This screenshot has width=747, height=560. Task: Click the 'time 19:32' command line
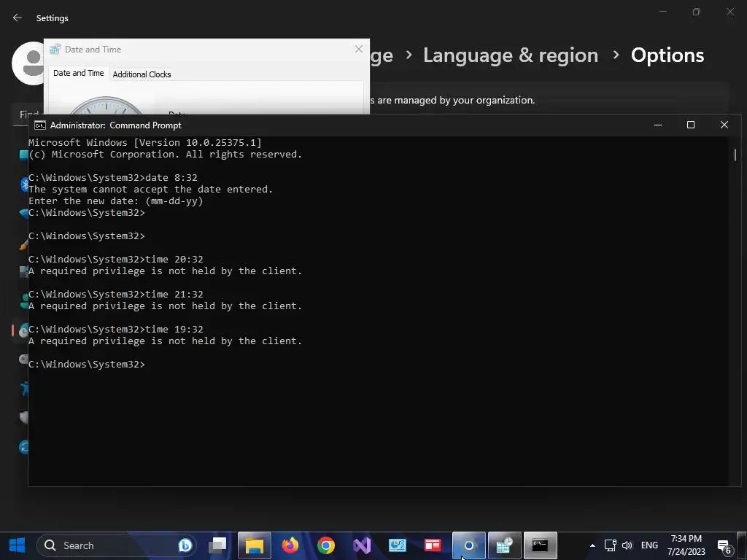[116, 329]
